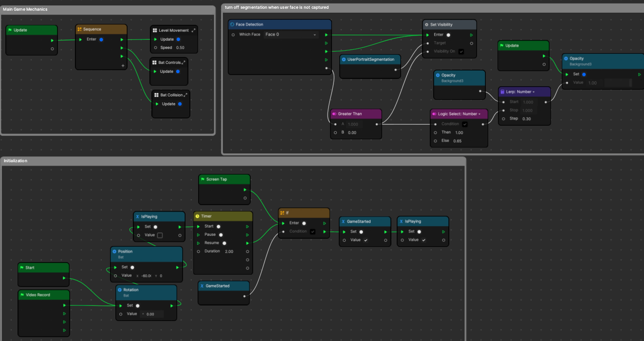Open the Bat Collision subgraph via expand icon
The width and height of the screenshot is (644, 341).
tap(186, 95)
